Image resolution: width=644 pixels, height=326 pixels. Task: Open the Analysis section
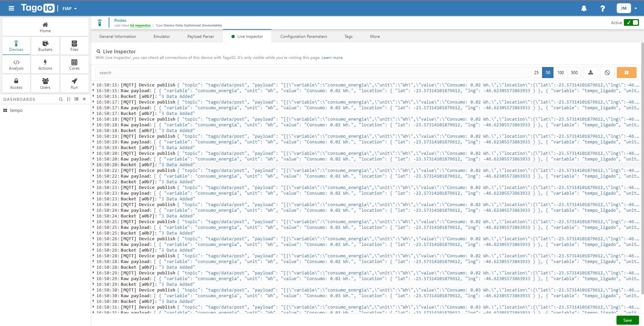tap(16, 64)
